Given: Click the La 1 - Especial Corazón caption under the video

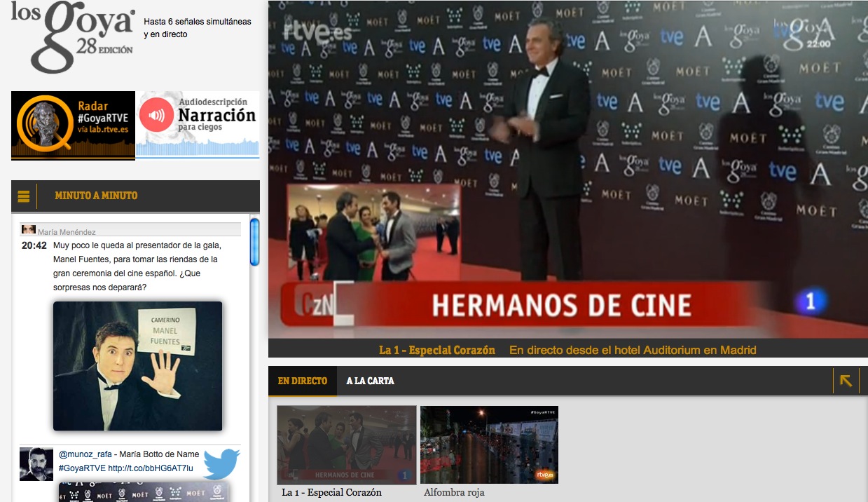Looking at the screenshot, I should click(437, 350).
